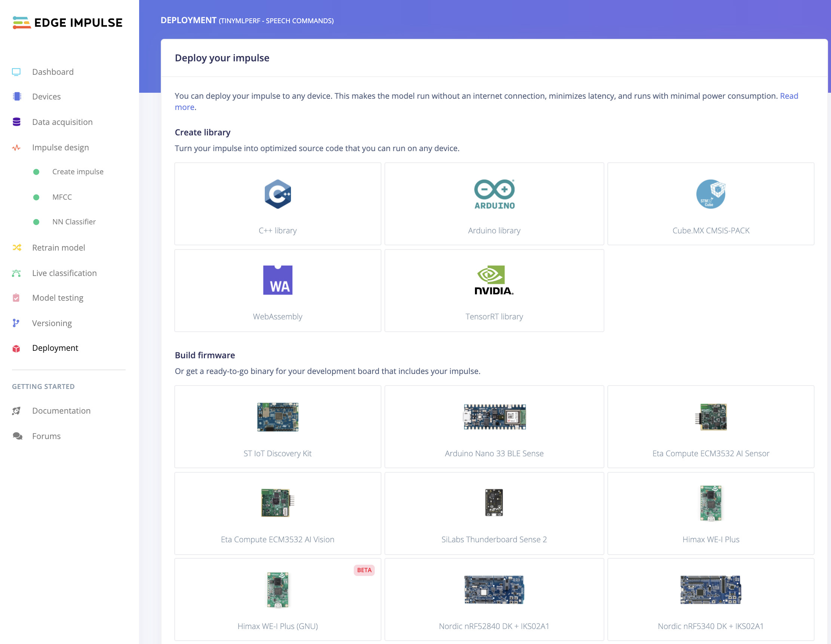Click the green dot beside MFCC
This screenshot has width=831, height=644.
pos(36,197)
